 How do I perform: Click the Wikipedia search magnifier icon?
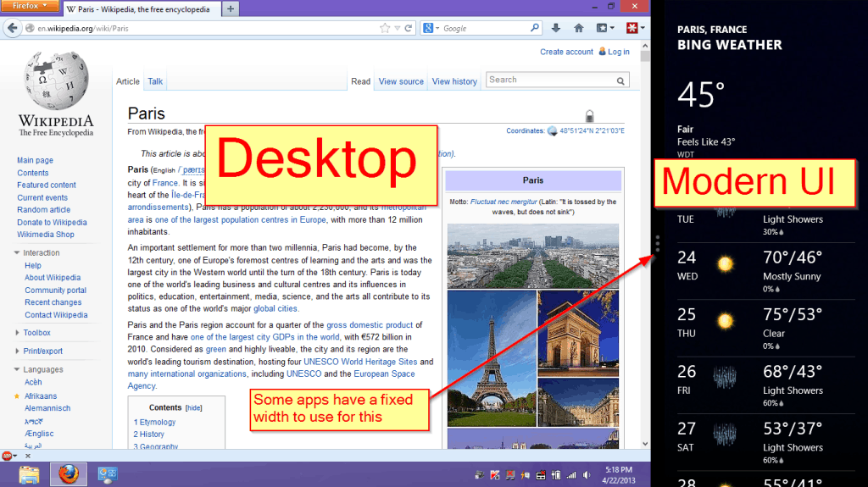[620, 80]
